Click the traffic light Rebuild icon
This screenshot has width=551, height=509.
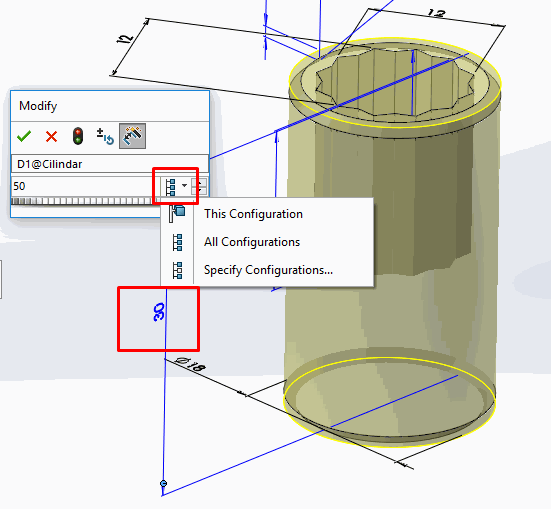tap(78, 136)
